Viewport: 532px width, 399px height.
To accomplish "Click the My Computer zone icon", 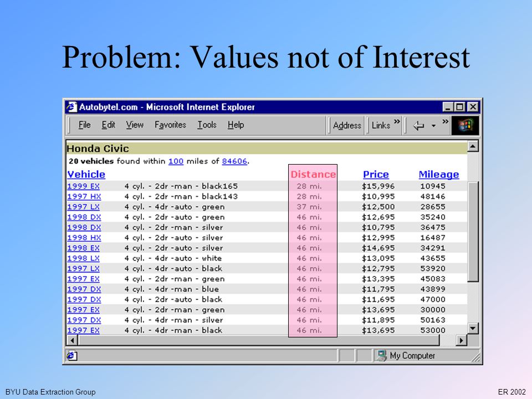I will pos(382,356).
